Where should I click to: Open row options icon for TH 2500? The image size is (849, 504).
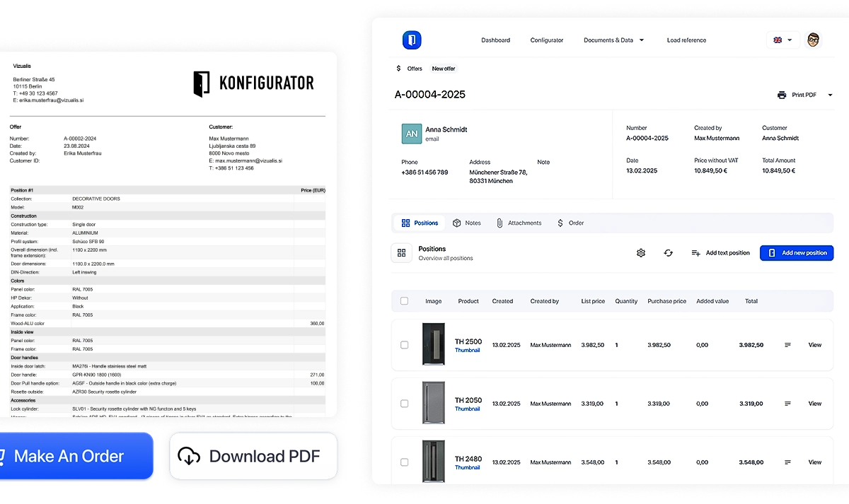point(787,345)
